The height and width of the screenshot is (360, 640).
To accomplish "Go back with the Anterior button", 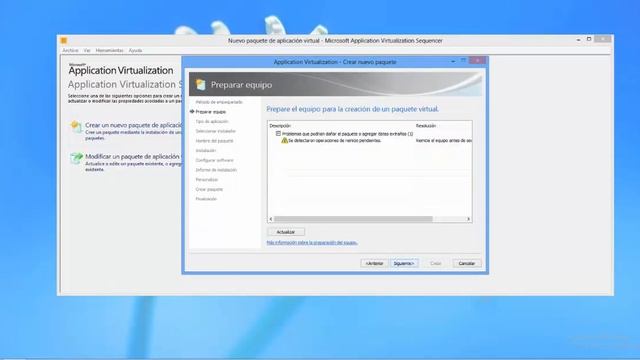I will click(x=374, y=263).
